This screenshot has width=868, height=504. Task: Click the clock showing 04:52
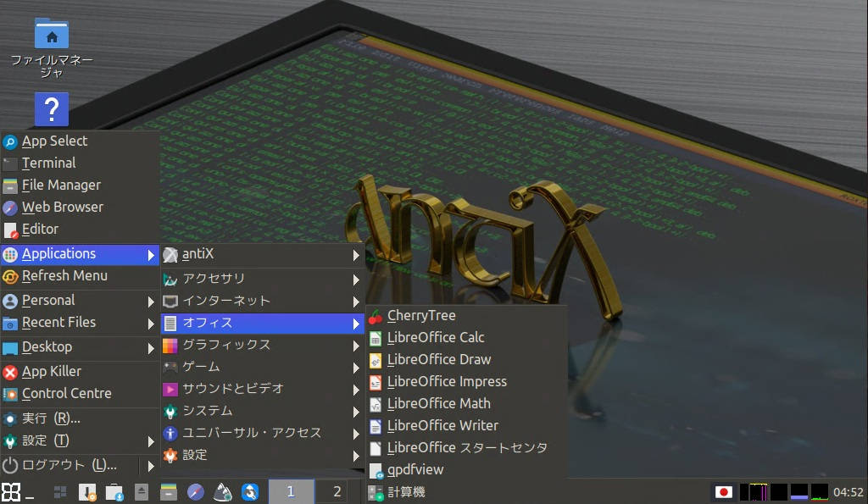point(848,492)
